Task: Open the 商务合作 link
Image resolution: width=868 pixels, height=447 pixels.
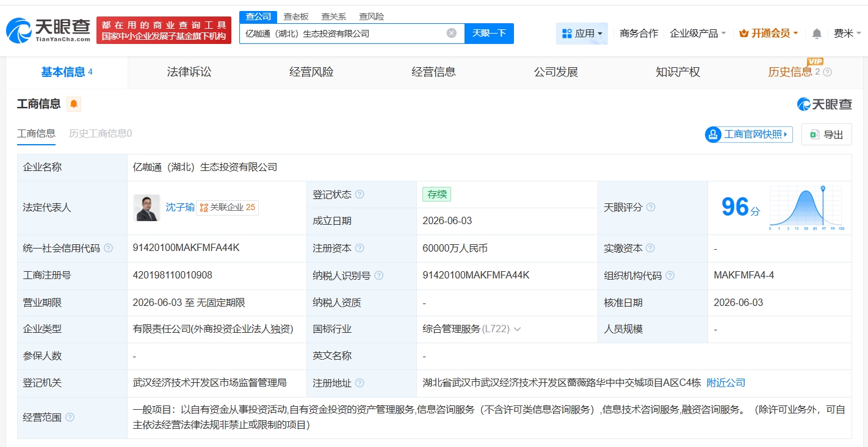Action: pos(638,34)
